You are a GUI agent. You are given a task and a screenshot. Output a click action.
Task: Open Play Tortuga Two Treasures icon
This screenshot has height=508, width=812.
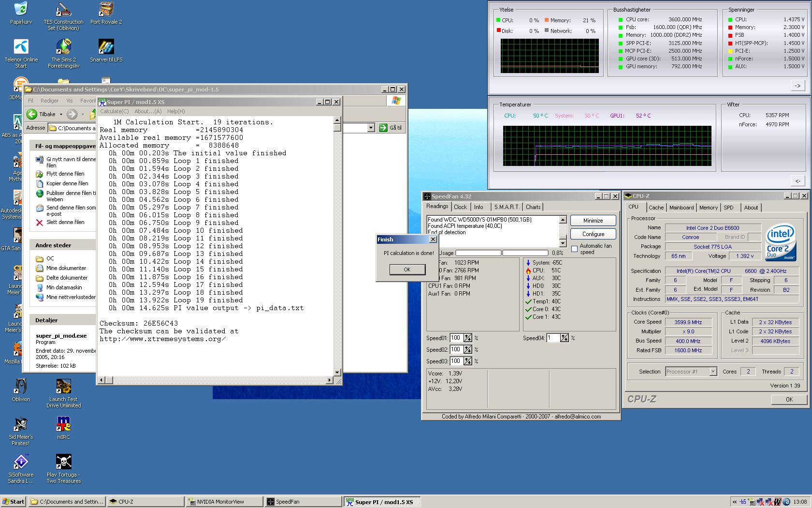(63, 469)
